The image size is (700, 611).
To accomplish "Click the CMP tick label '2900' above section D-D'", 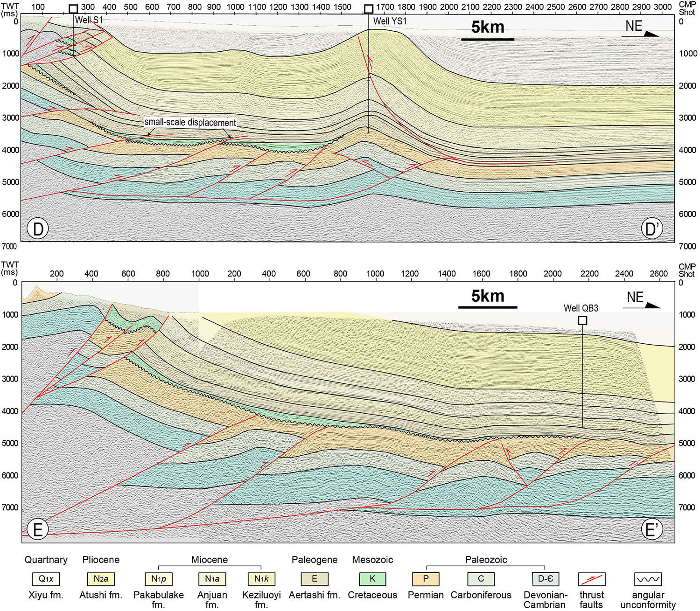I will pyautogui.click(x=641, y=7).
